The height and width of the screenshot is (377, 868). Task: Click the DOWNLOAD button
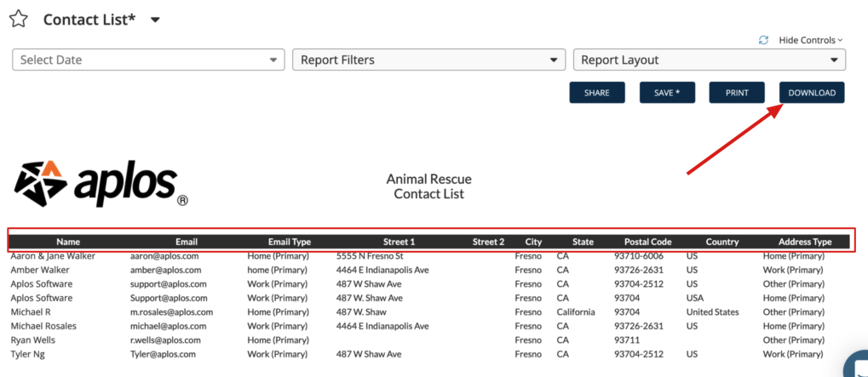[812, 93]
